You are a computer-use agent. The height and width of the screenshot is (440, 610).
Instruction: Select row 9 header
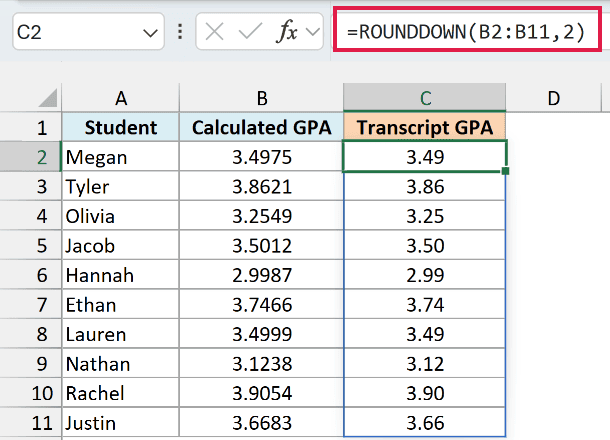point(31,364)
